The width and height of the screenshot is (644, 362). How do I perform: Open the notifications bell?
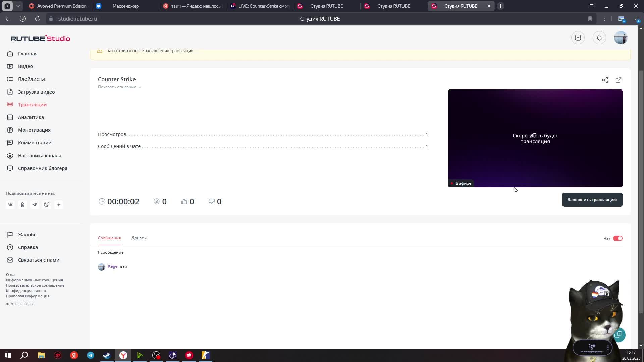(x=599, y=38)
